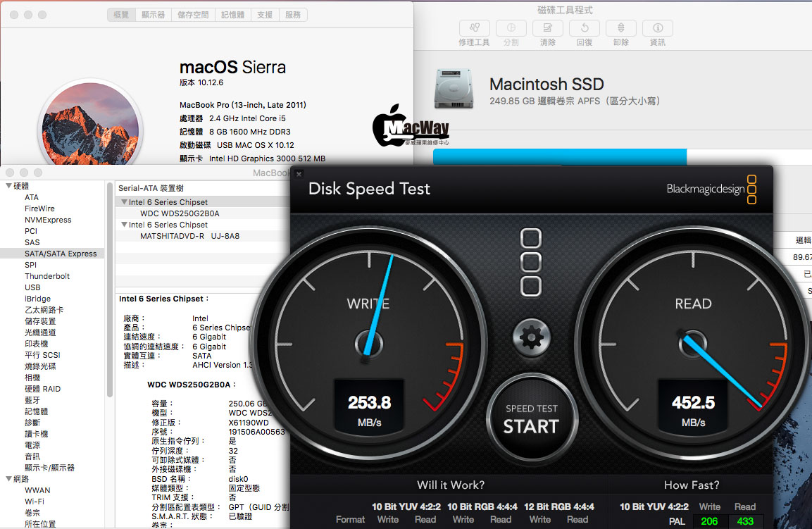Image resolution: width=812 pixels, height=529 pixels.
Task: Click the Partition (分割) toolbar icon
Action: coord(511,28)
